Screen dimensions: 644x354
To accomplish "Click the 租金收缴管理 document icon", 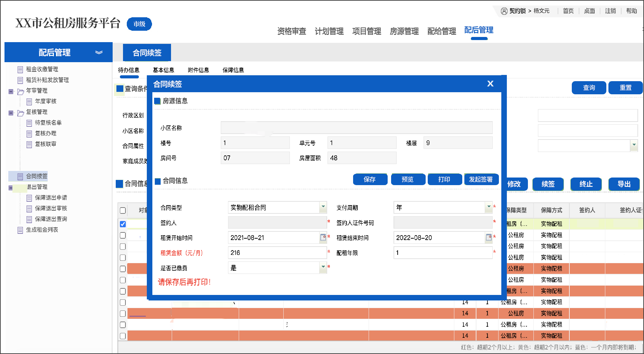I will coord(20,69).
